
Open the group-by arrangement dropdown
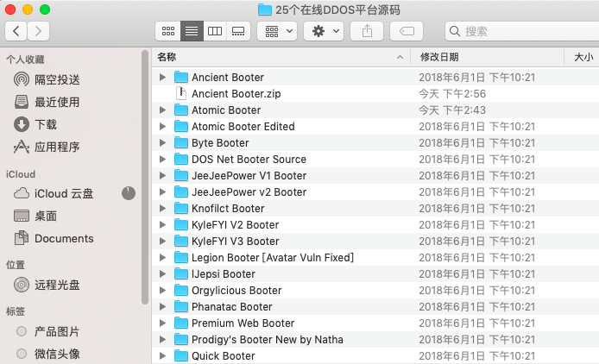279,31
